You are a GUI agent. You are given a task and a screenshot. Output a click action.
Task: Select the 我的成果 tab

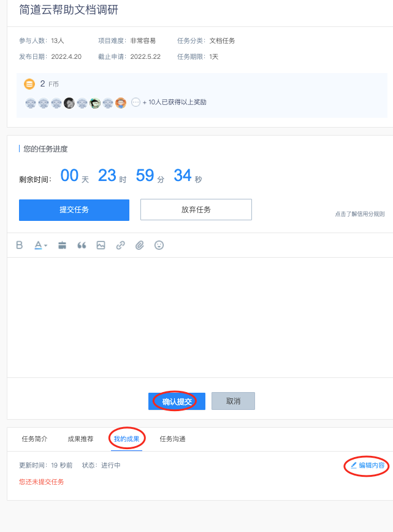pyautogui.click(x=126, y=439)
